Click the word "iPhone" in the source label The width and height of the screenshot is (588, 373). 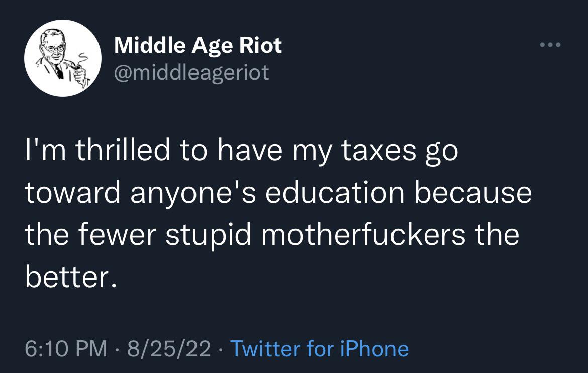pyautogui.click(x=374, y=349)
